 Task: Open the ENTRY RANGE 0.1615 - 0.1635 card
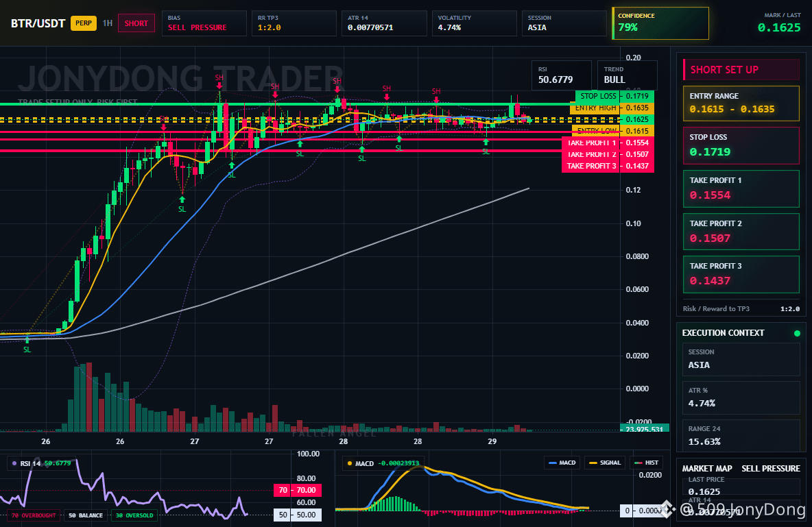click(741, 103)
